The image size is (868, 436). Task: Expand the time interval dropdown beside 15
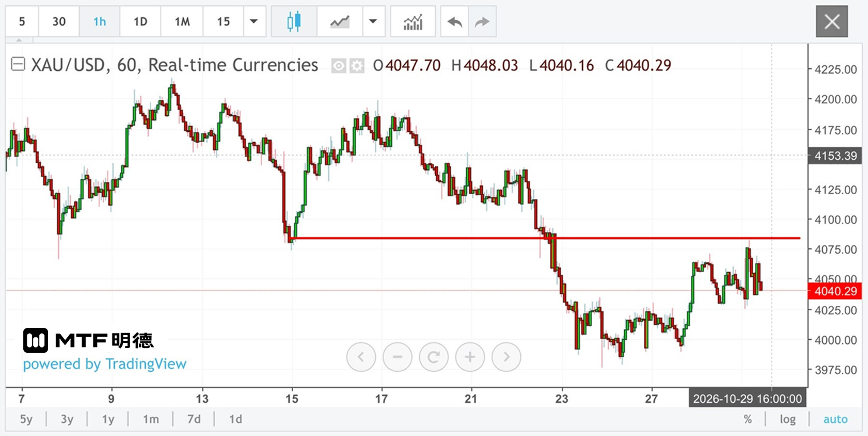pos(254,22)
